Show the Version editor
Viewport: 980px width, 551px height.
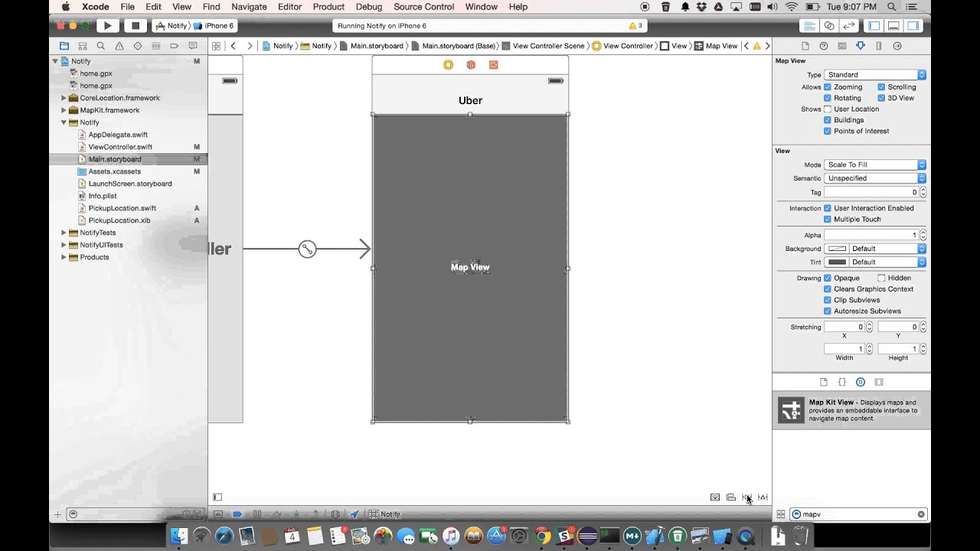849,25
